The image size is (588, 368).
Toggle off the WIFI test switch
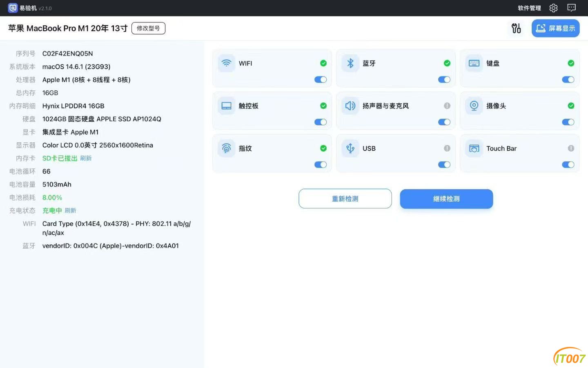321,80
